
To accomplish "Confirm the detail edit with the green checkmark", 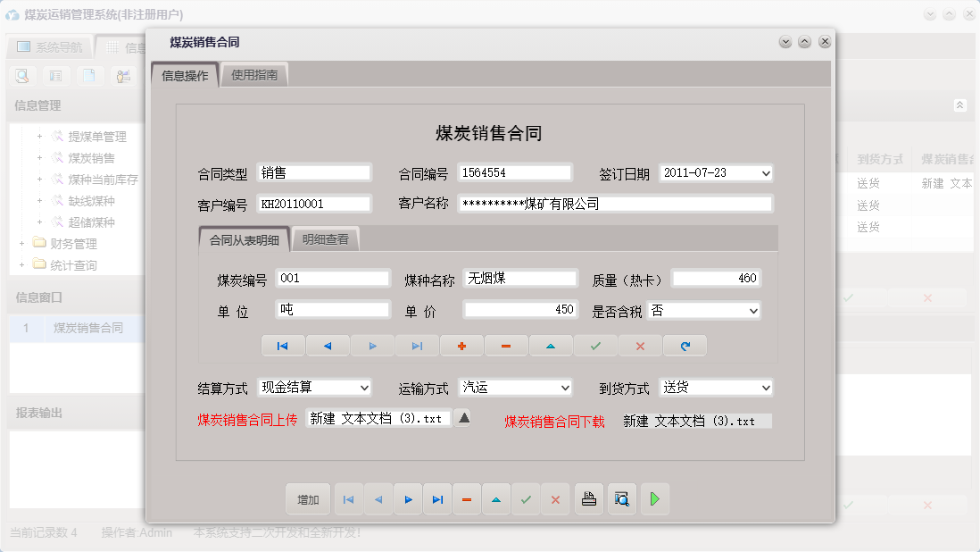I will [x=595, y=345].
